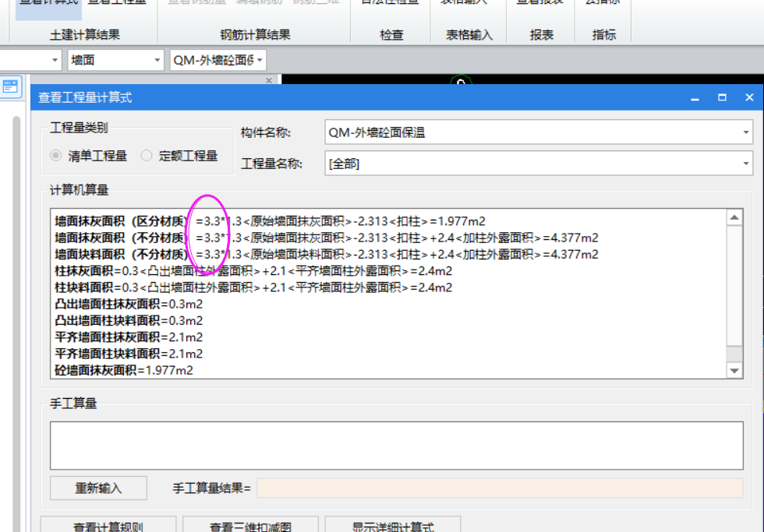This screenshot has height=532, width=764.
Task: Select the 砼墙面抹灰面积=1.977m2 row
Action: click(x=124, y=371)
